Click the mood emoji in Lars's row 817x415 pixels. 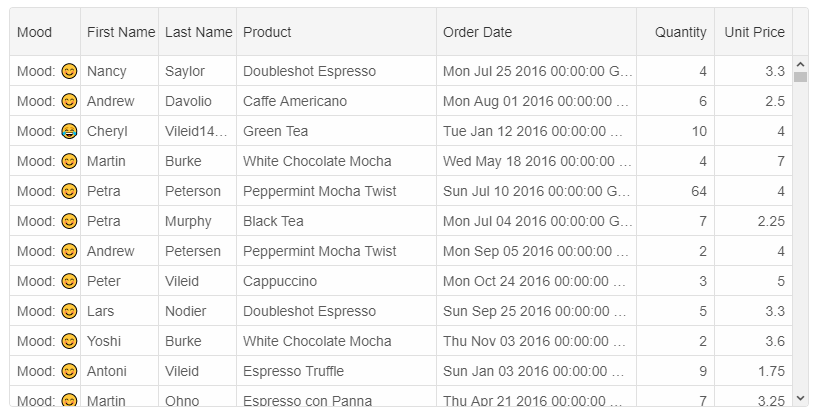[x=69, y=311]
